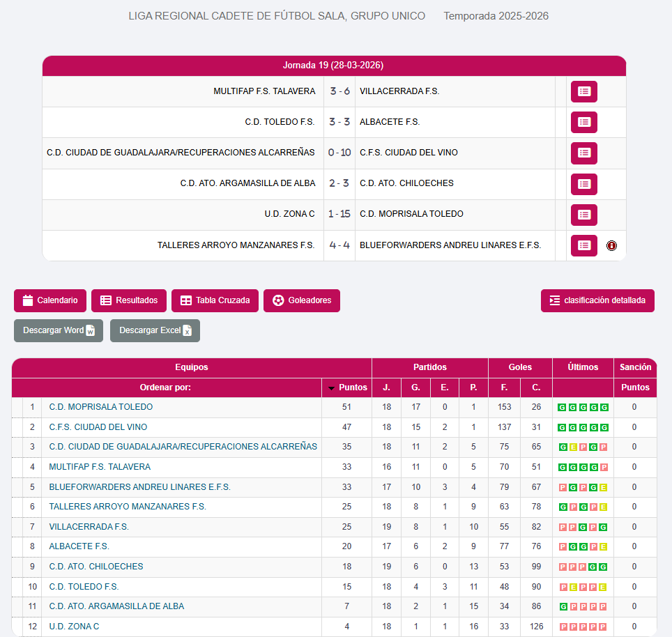
Task: Open clasificación detallada
Action: (x=597, y=300)
